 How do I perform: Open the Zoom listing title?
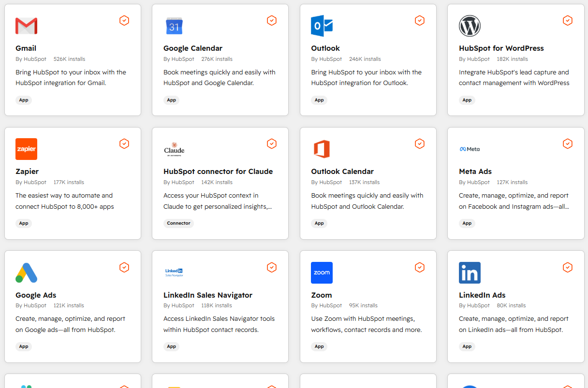tap(322, 295)
